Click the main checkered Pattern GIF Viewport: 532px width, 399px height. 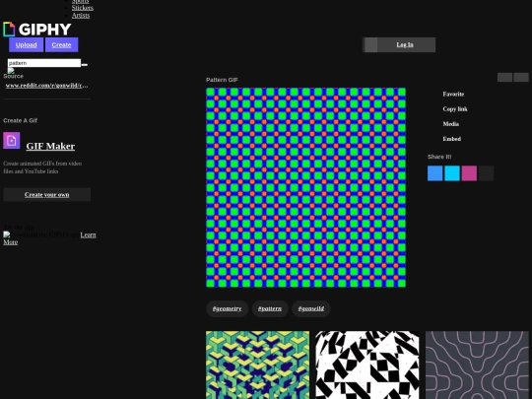305,187
